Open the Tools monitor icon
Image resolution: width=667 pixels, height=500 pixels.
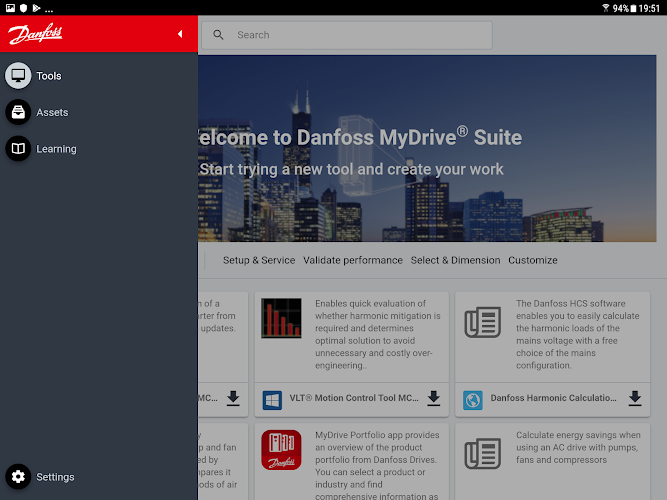click(18, 76)
